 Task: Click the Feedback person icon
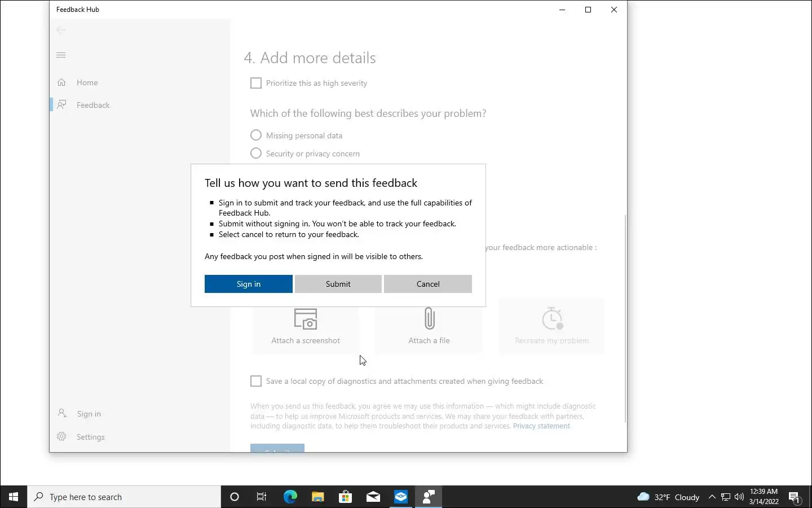pos(61,105)
